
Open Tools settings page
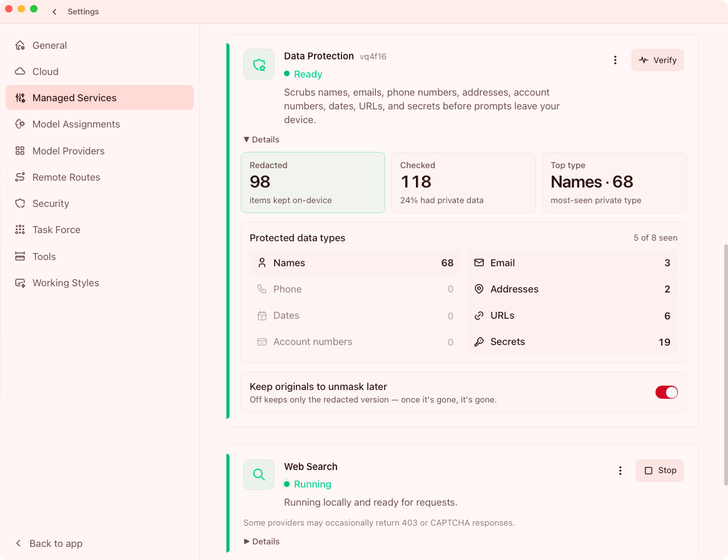pyautogui.click(x=99, y=257)
